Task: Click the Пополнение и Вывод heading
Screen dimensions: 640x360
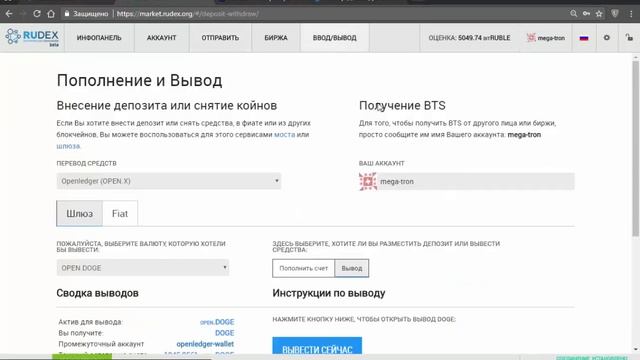Action: (x=140, y=80)
